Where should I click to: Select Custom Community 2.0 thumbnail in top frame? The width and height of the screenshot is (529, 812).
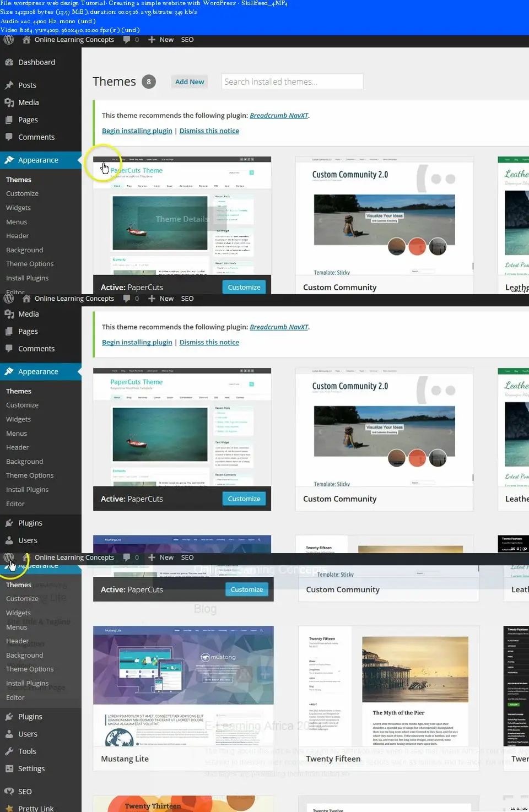coord(385,216)
